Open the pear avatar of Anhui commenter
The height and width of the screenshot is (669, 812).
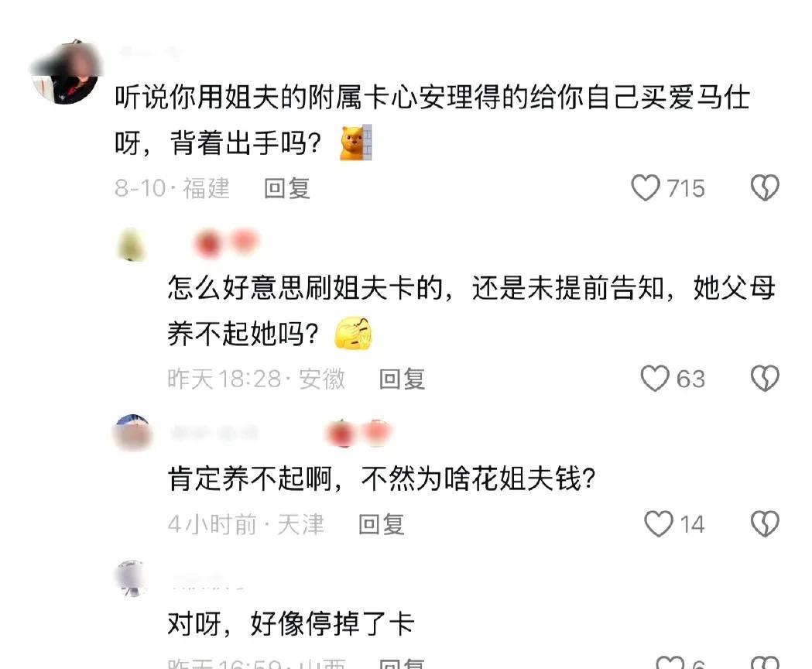(x=131, y=244)
